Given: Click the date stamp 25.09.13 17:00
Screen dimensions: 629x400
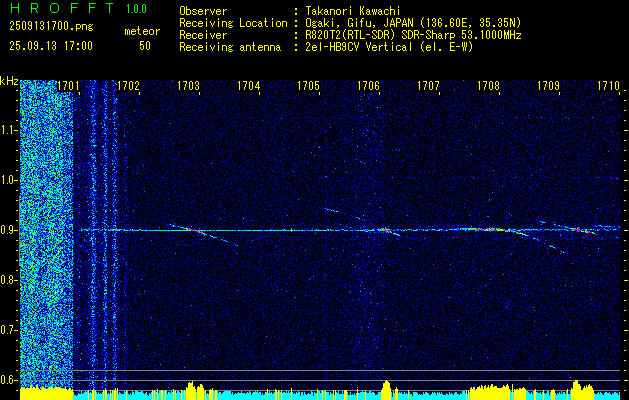Looking at the screenshot, I should pos(51,46).
